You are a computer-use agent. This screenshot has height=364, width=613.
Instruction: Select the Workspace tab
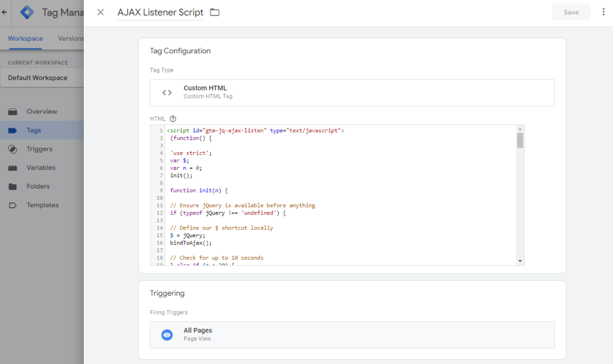pos(25,38)
